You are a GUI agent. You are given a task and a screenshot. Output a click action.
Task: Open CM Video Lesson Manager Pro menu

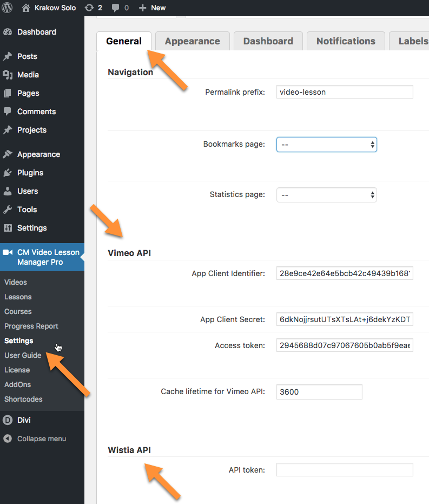(x=42, y=257)
